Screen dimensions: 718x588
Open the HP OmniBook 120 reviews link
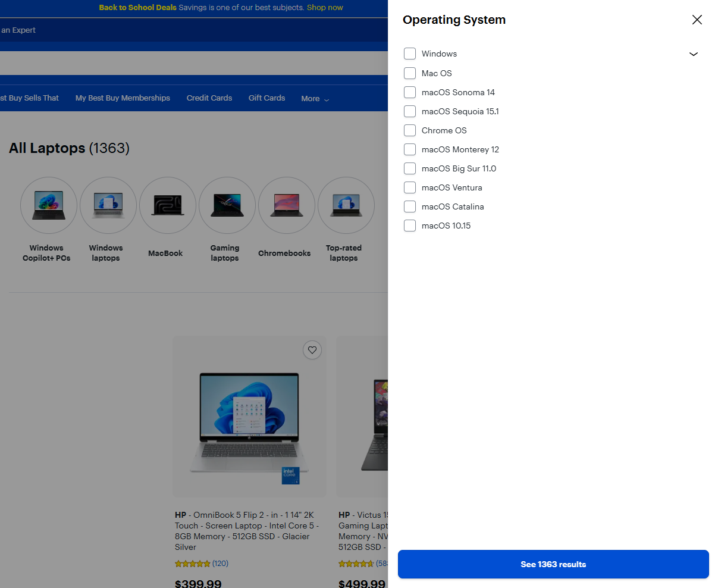tap(220, 564)
